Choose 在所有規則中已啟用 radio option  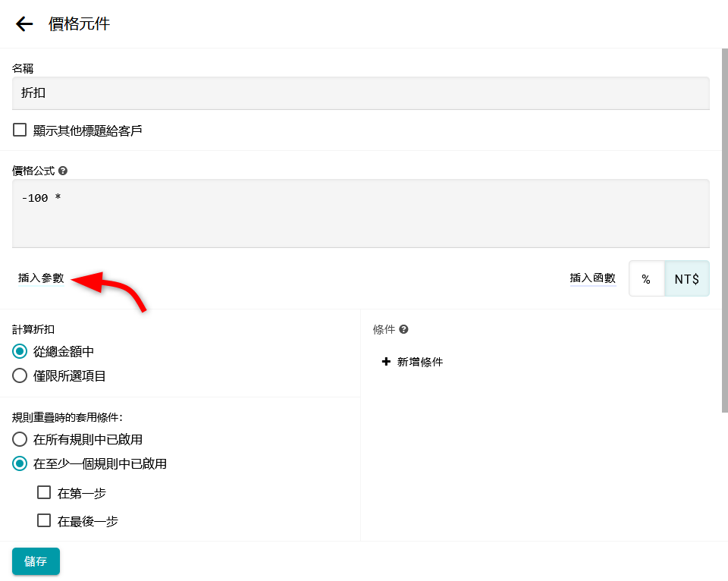(20, 439)
